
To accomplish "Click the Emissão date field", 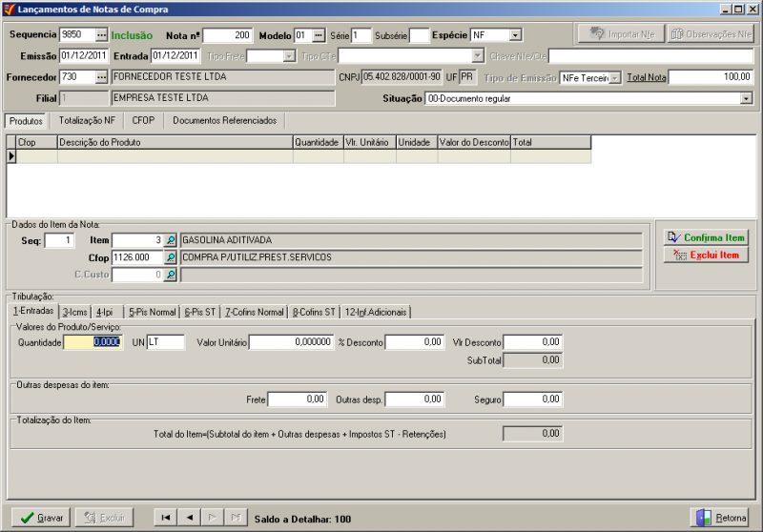I will click(x=84, y=56).
